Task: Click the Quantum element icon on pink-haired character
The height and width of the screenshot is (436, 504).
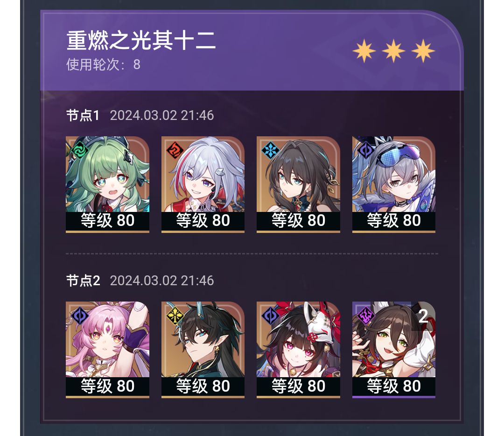Action: [79, 315]
